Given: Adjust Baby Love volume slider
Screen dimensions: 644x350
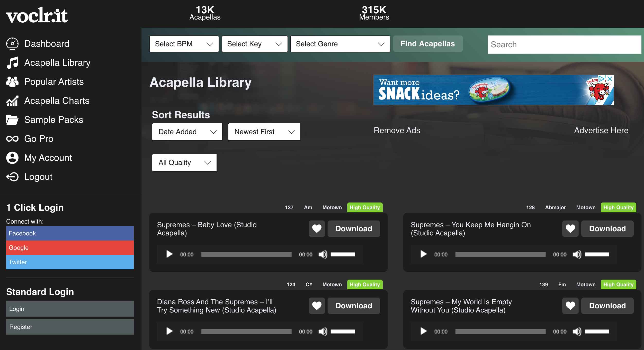Looking at the screenshot, I should pyautogui.click(x=343, y=254).
